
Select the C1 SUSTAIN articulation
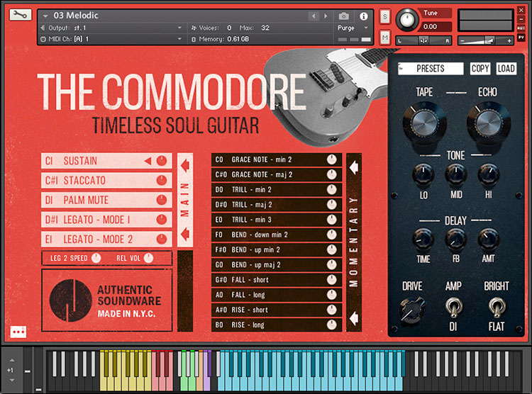tap(106, 161)
